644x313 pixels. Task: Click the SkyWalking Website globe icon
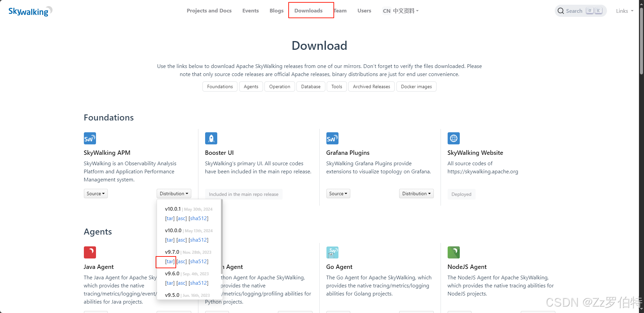point(454,138)
